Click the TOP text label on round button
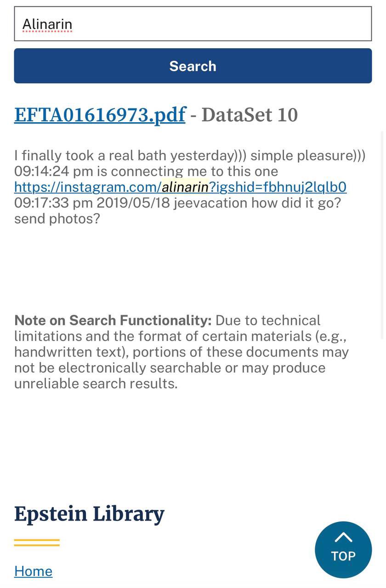This screenshot has height=588, width=386. pyautogui.click(x=343, y=556)
